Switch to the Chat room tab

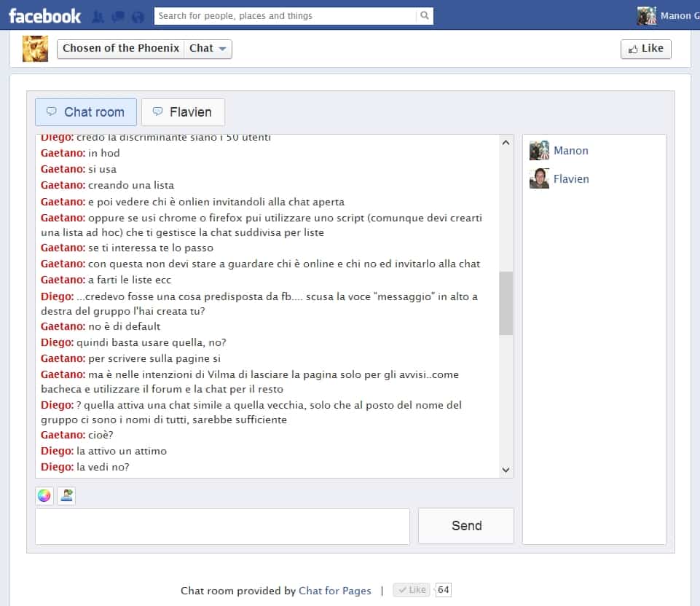coord(86,112)
